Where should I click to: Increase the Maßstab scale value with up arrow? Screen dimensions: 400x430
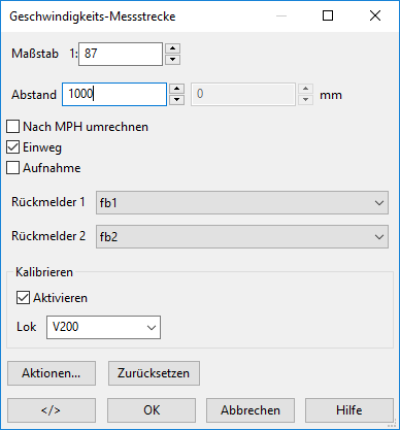172,48
